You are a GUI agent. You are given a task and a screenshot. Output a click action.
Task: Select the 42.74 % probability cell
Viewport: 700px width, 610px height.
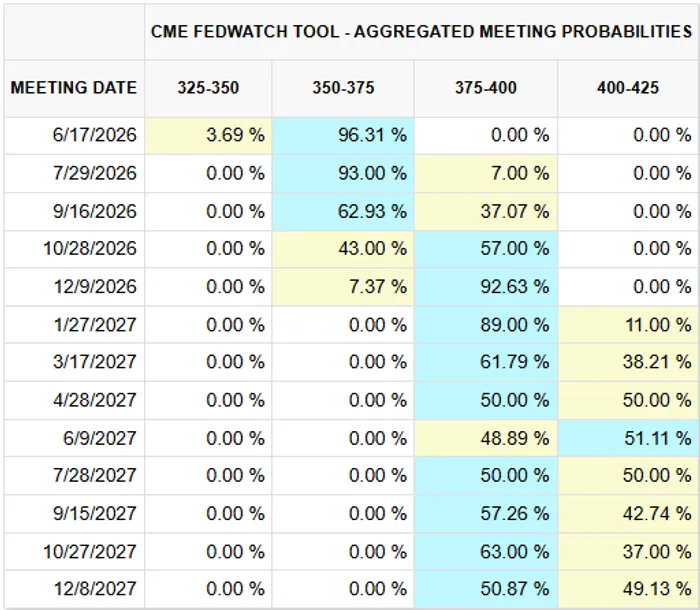click(x=629, y=514)
